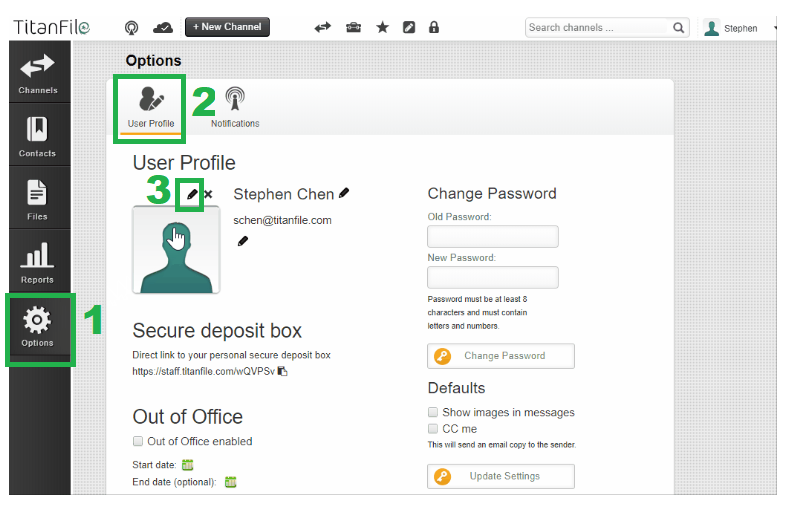Image resolution: width=796 pixels, height=522 pixels.
Task: Edit name Stephen Chen with pencil icon
Action: (x=344, y=193)
